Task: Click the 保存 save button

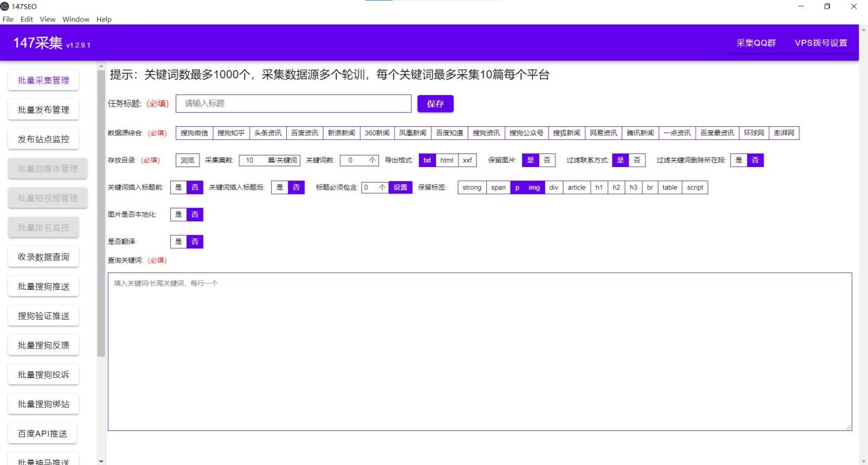Action: coord(435,103)
